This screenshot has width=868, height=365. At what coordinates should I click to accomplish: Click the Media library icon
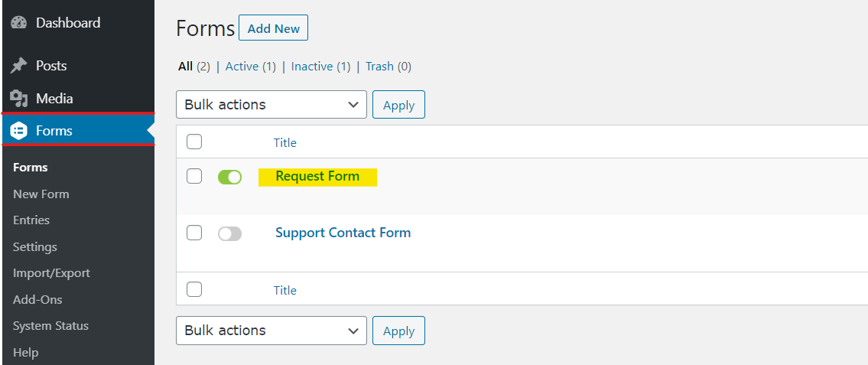pyautogui.click(x=18, y=99)
